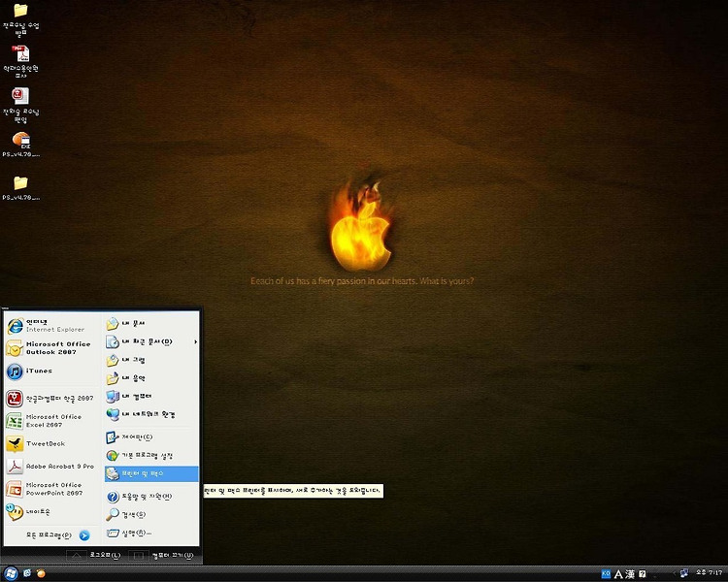Click the 7:17 taskbar clock

coord(709,573)
